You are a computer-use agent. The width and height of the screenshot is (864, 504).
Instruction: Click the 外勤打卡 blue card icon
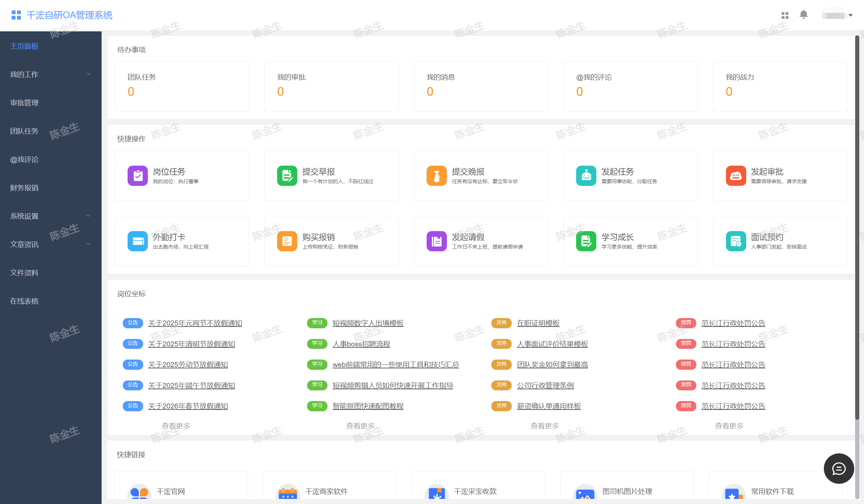pos(138,241)
